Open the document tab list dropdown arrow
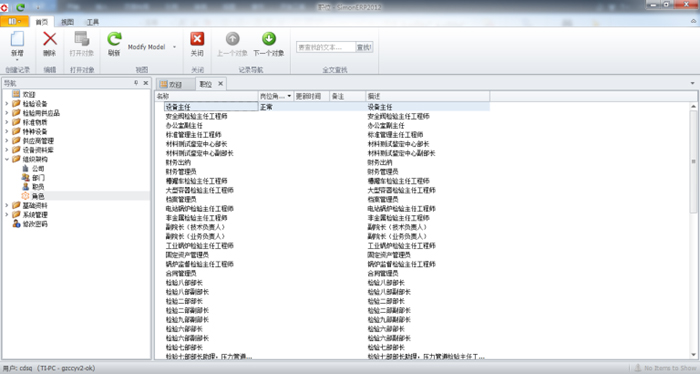700x374 pixels. click(x=692, y=83)
